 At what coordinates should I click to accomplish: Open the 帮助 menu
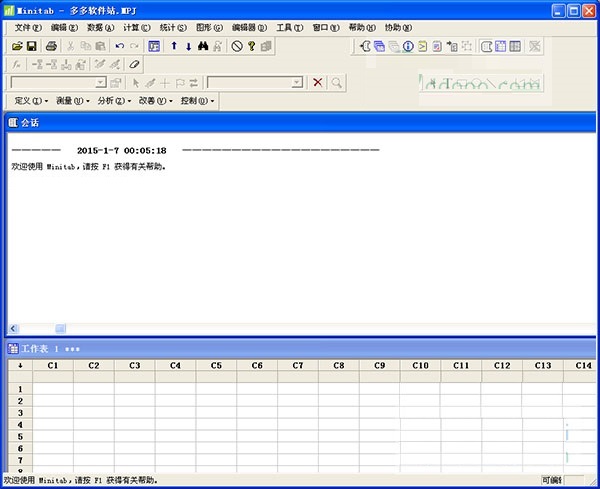[362, 28]
